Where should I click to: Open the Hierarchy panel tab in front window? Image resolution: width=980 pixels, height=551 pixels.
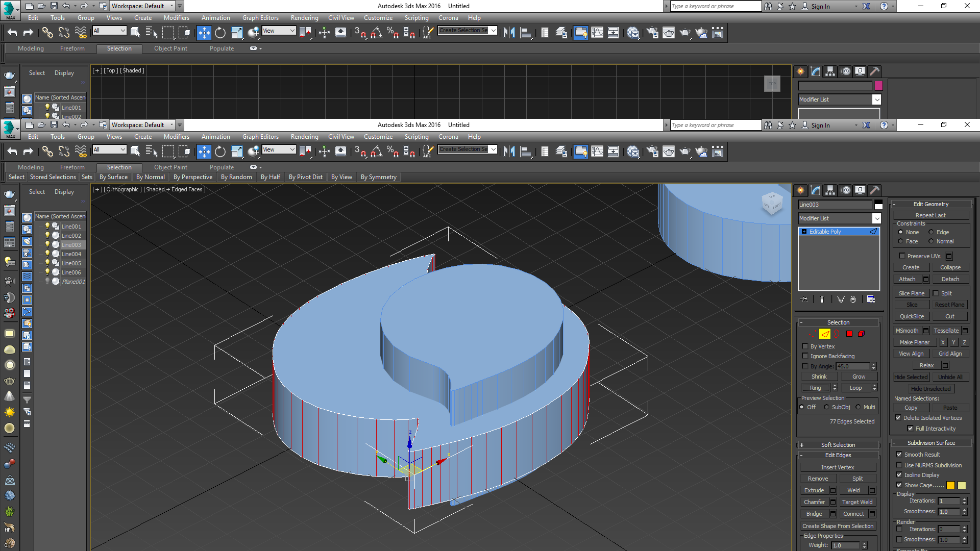830,190
